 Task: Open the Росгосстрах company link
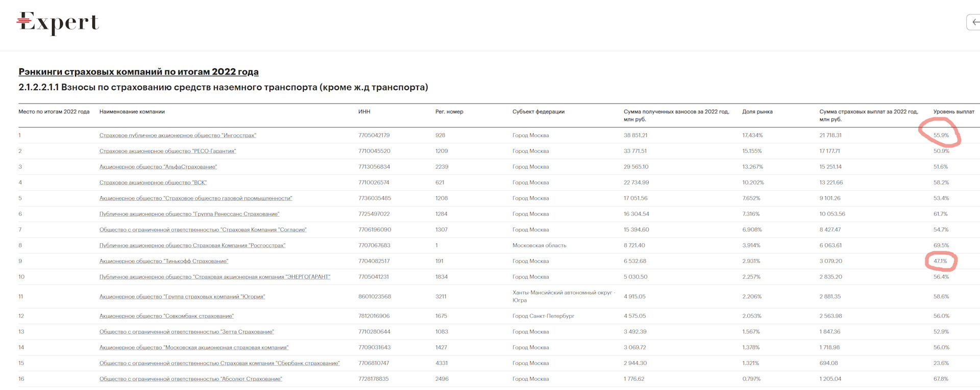pos(192,246)
